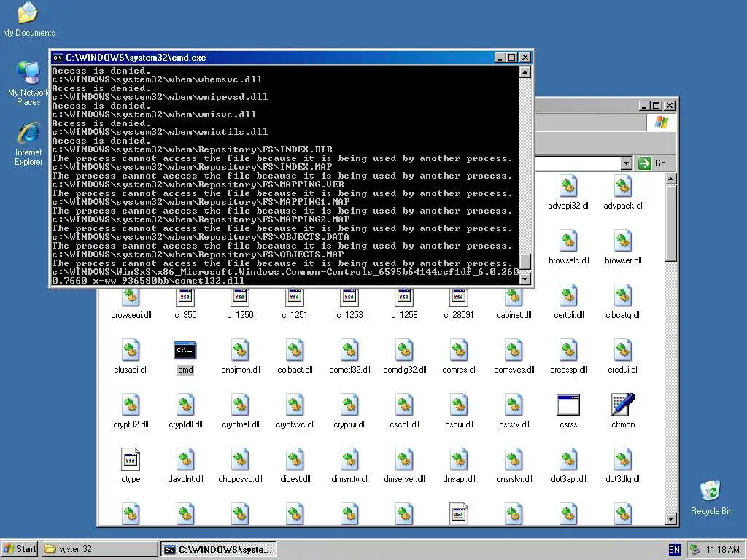The height and width of the screenshot is (560, 747).
Task: Click the Windows flag logo in Explorer
Action: click(x=661, y=122)
